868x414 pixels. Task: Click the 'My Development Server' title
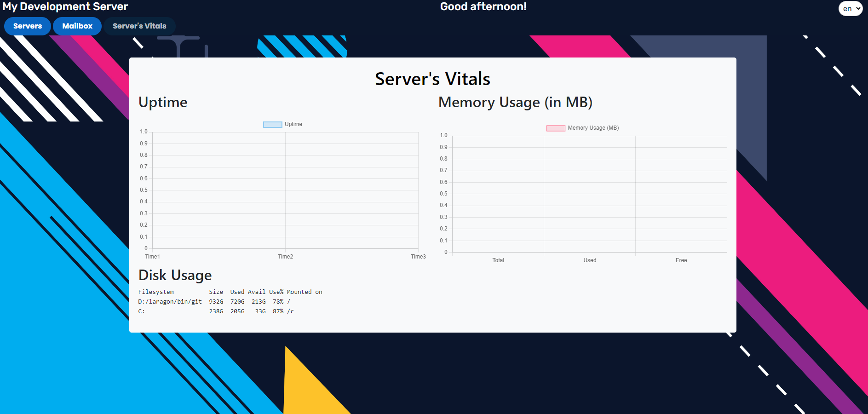click(x=65, y=6)
